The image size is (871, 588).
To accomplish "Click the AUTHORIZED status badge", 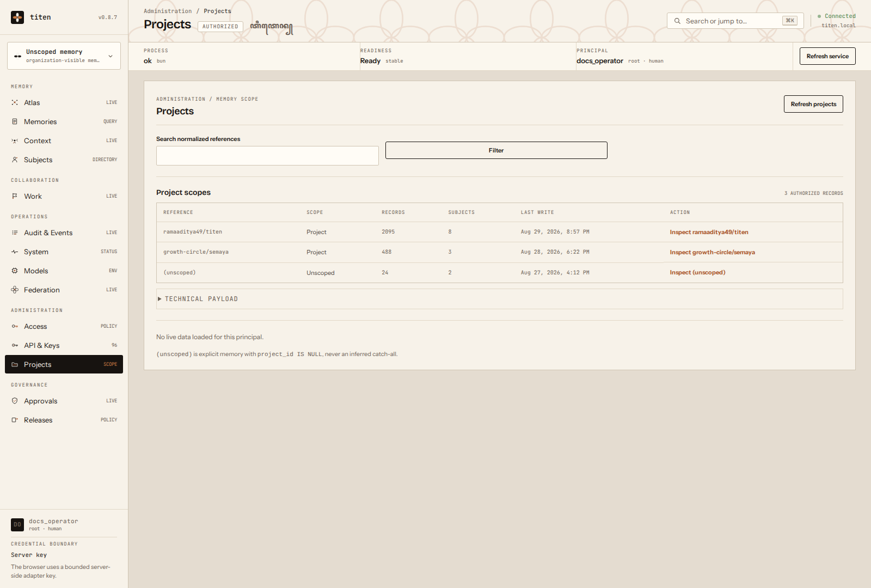I will 220,27.
